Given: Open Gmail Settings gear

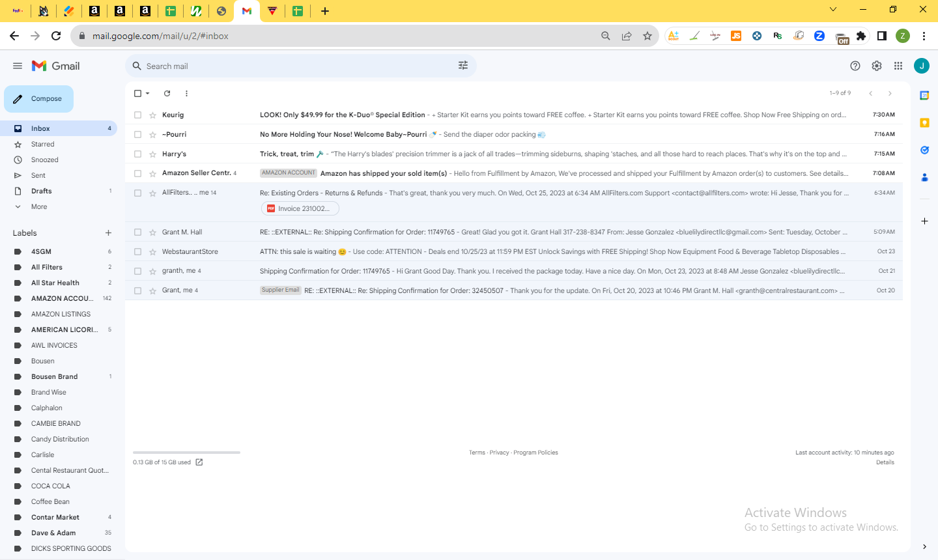Looking at the screenshot, I should pos(877,66).
